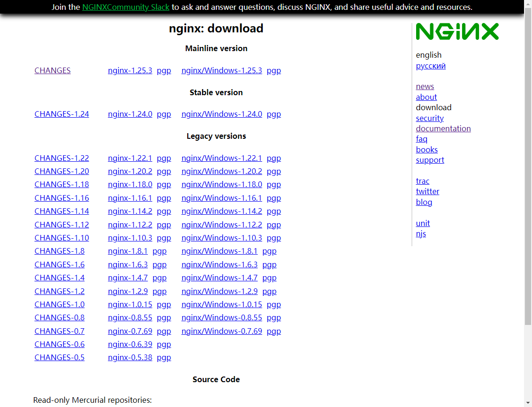Viewport: 532px width, 407px height.
Task: Open the books page
Action: pyautogui.click(x=426, y=150)
